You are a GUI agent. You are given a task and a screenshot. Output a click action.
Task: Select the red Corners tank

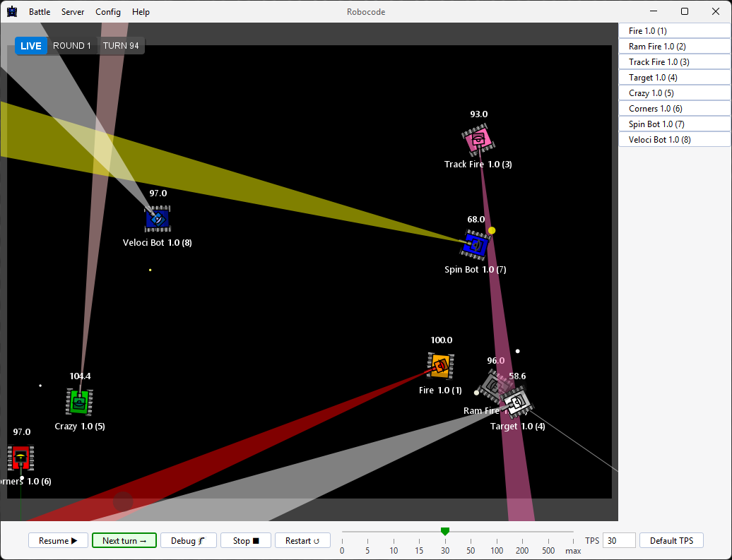point(20,458)
